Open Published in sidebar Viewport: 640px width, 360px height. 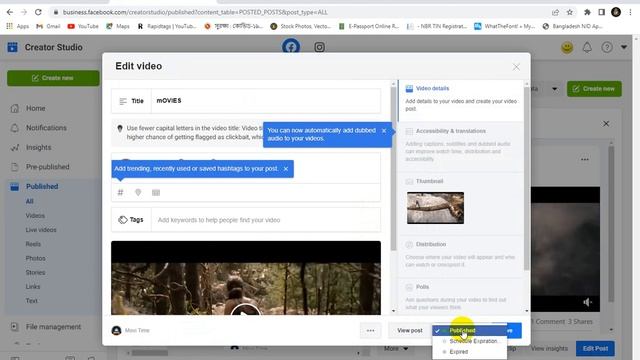tap(42, 187)
